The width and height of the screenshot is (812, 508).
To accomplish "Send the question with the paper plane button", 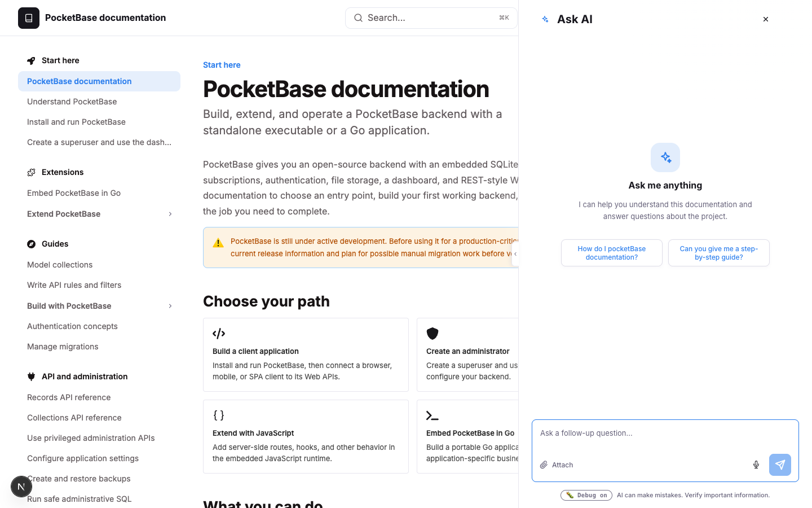I will [x=780, y=465].
